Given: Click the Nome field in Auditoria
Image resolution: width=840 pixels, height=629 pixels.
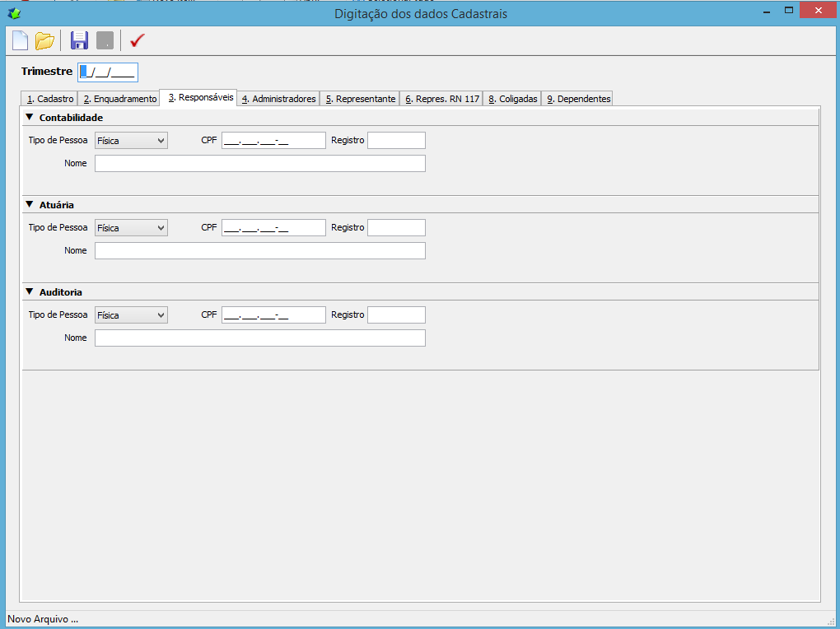Looking at the screenshot, I should 260,338.
